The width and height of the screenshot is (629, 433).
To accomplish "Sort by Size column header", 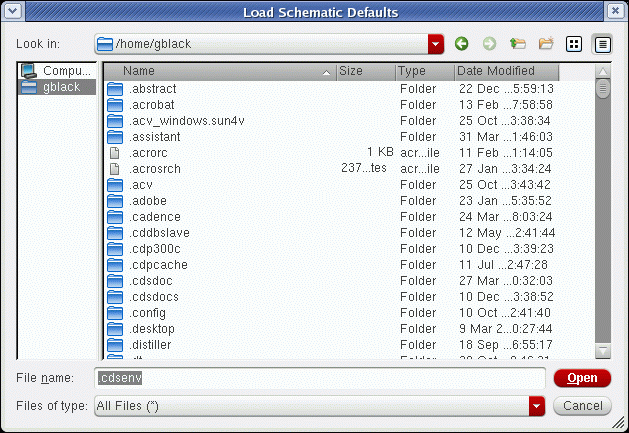I will (366, 71).
